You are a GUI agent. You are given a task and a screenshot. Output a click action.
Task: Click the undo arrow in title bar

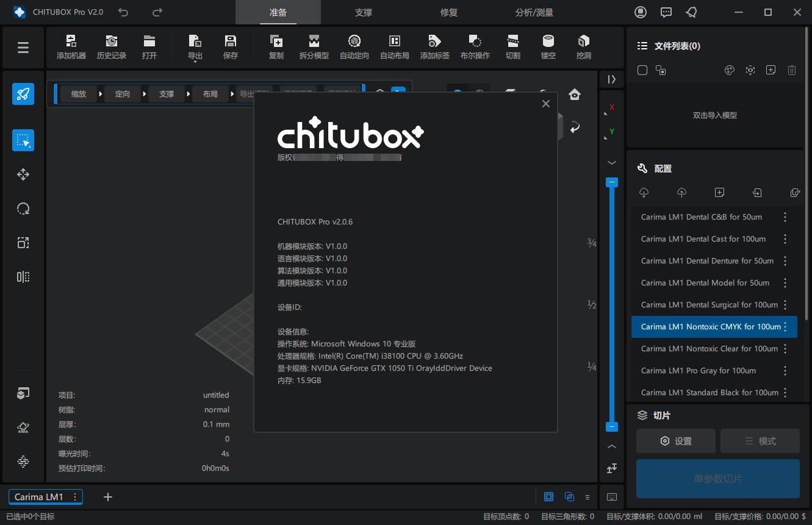tap(124, 12)
